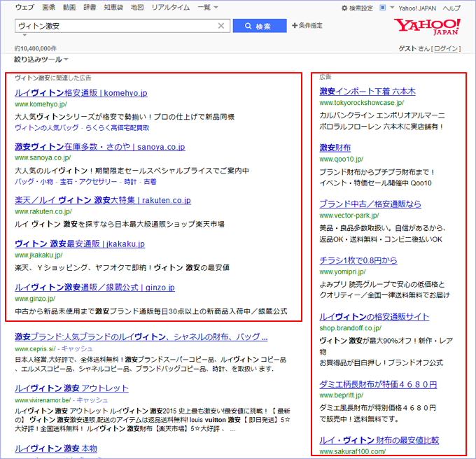Viewport: 476px width, 459px height.
Task: Click the らくらく高価宅配買取 sublink
Action: [x=118, y=128]
